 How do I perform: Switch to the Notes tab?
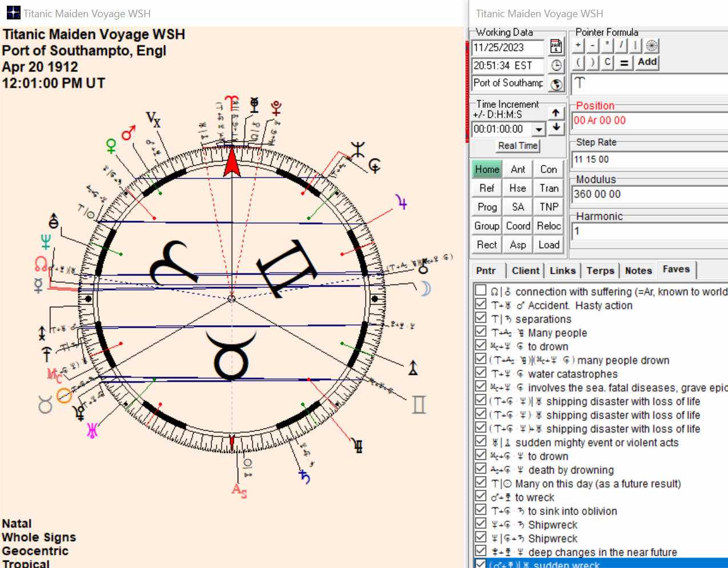pos(638,271)
